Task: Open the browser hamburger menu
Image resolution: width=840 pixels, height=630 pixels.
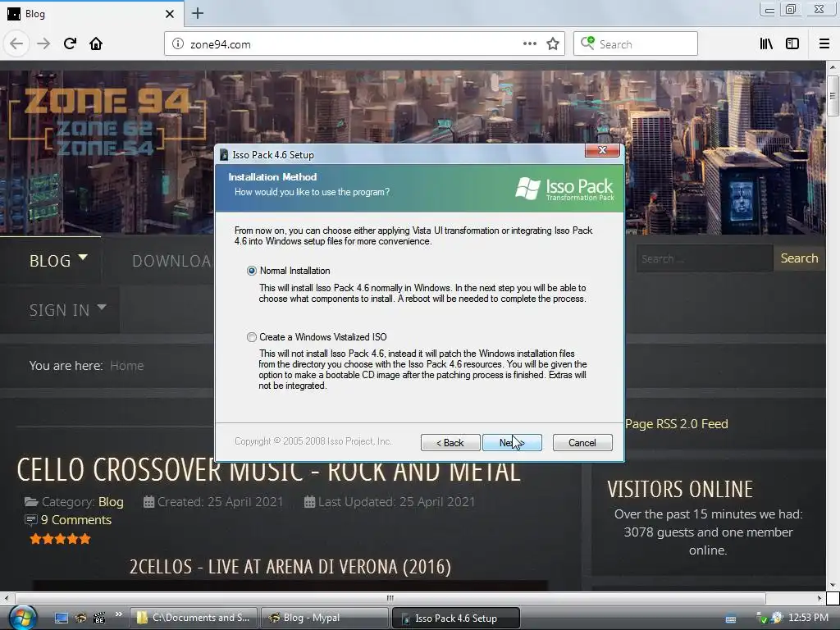Action: (x=824, y=44)
